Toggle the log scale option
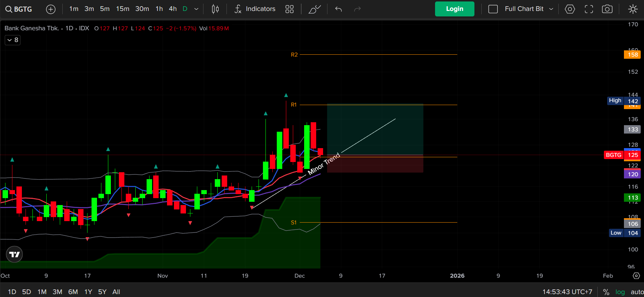This screenshot has height=297, width=644. 620,292
